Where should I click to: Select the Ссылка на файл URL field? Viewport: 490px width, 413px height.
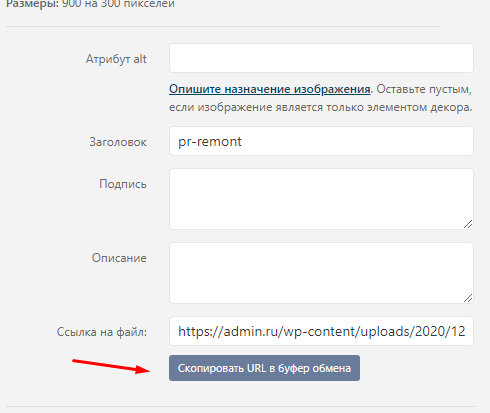[321, 331]
